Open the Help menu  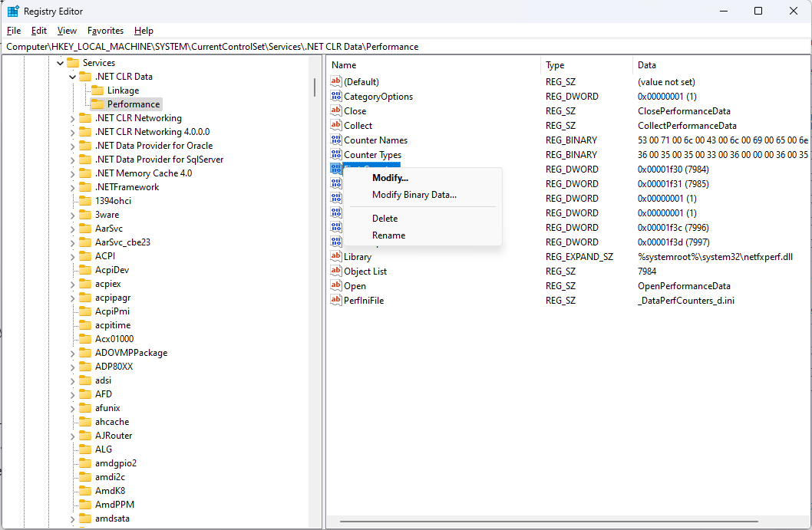point(144,31)
